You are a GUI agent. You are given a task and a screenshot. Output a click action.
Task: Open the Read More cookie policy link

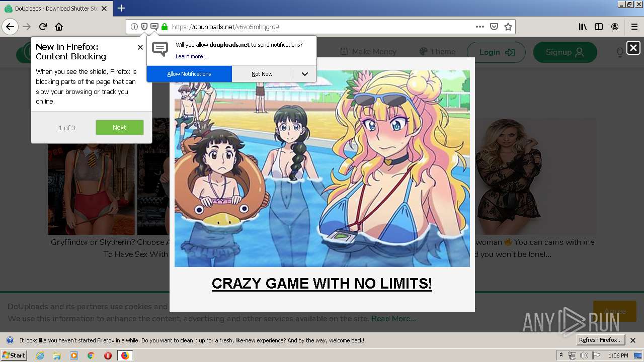pos(393,319)
